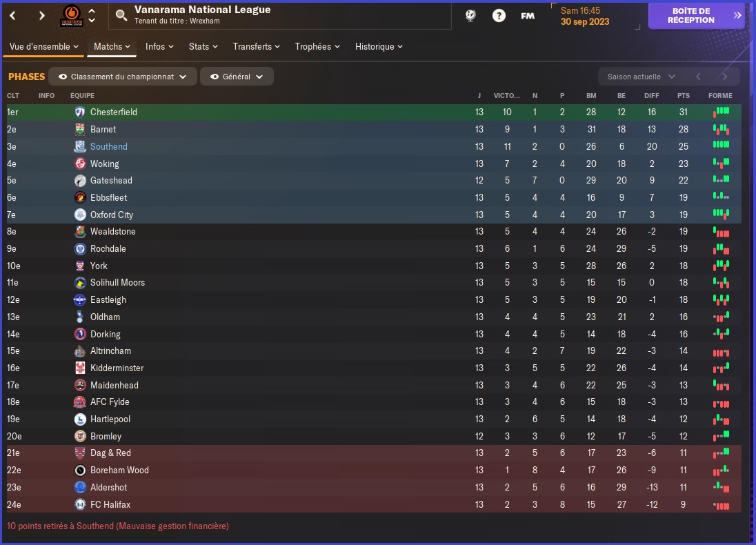Click the Vanarama National League logo
Image resolution: width=756 pixels, height=545 pixels.
tap(71, 16)
